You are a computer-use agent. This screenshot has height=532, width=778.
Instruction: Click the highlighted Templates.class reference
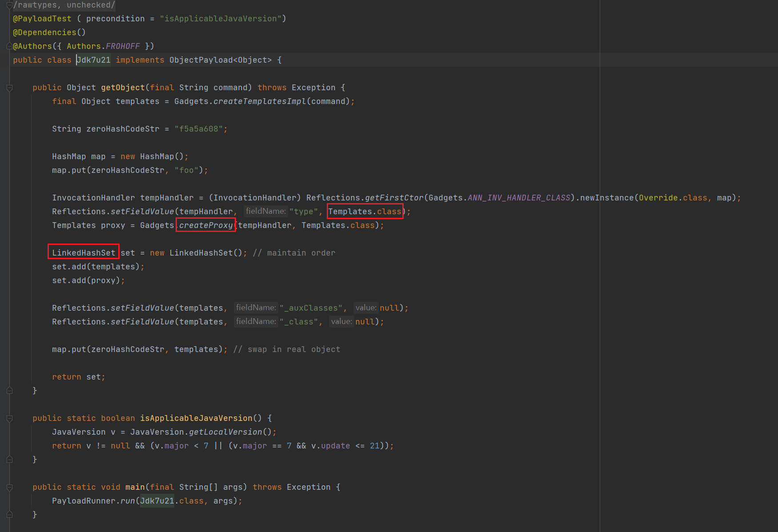point(365,212)
